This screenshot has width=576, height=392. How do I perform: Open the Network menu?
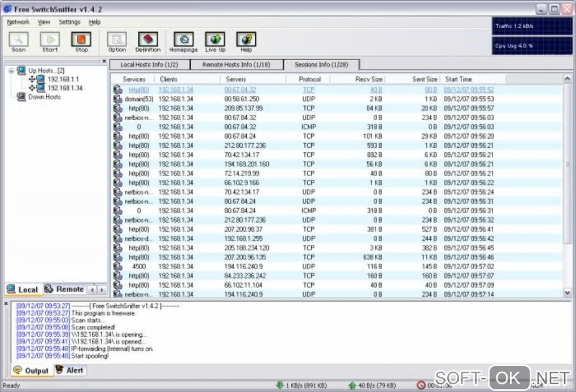pyautogui.click(x=18, y=22)
